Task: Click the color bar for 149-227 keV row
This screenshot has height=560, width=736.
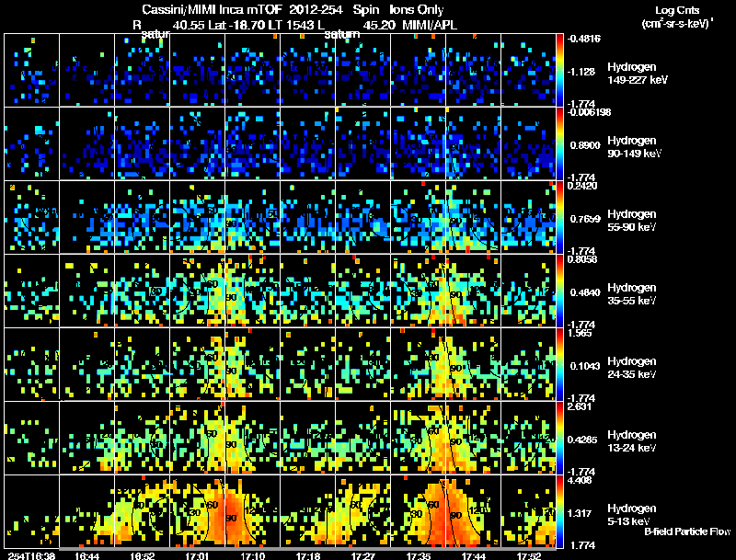Action: 559,70
